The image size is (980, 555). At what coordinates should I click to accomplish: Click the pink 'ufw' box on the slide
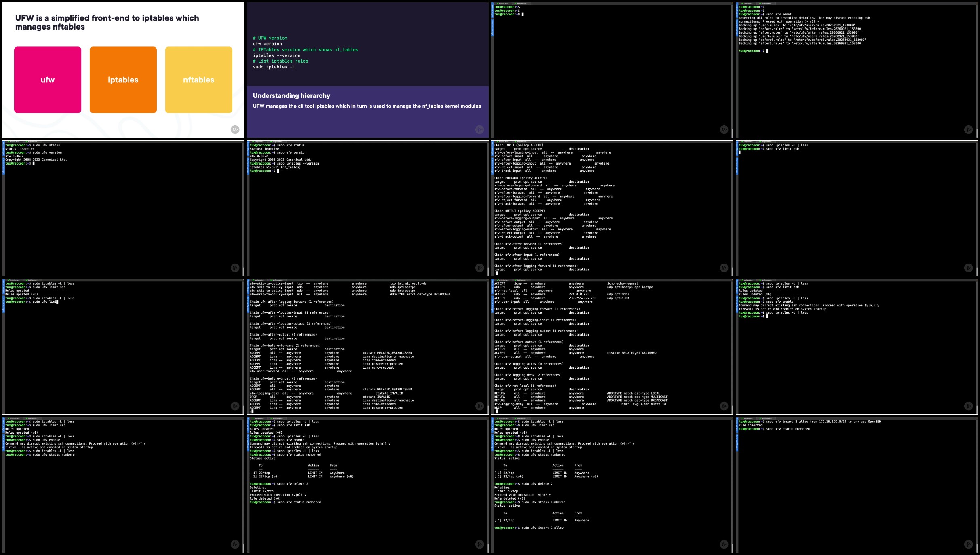(x=48, y=80)
